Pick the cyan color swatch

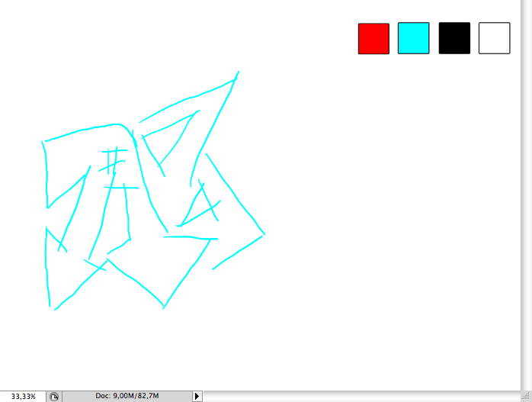[x=414, y=38]
